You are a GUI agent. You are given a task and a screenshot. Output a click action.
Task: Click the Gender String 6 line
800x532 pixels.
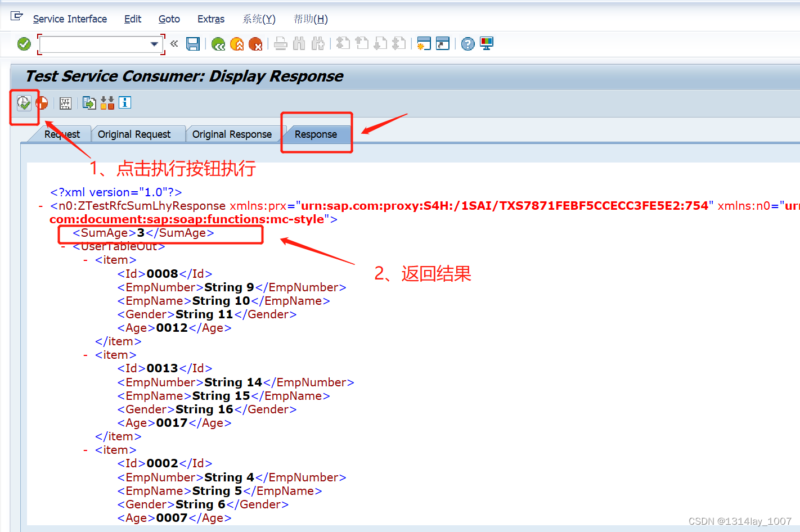(203, 504)
